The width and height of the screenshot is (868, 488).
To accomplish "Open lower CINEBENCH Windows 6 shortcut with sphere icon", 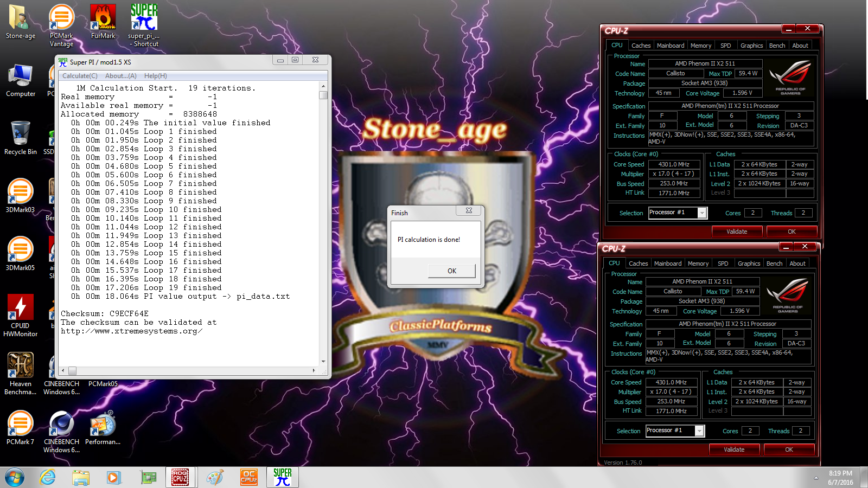I will (x=61, y=432).
